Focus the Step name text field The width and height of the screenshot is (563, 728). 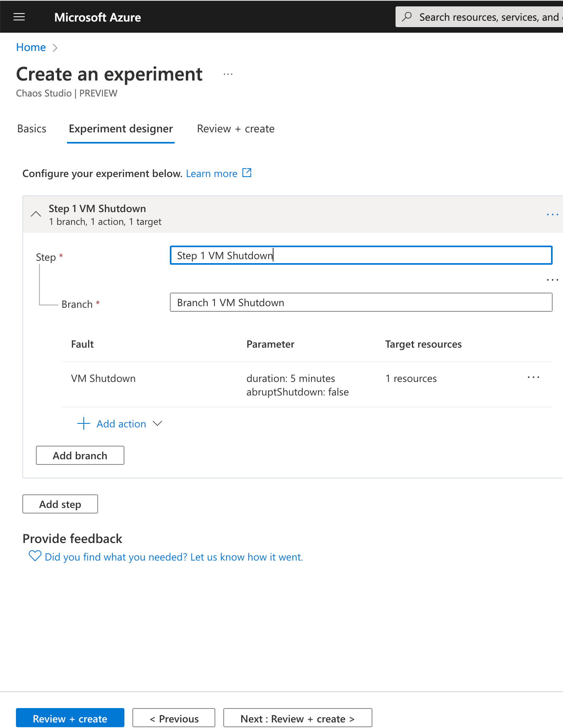coord(361,256)
